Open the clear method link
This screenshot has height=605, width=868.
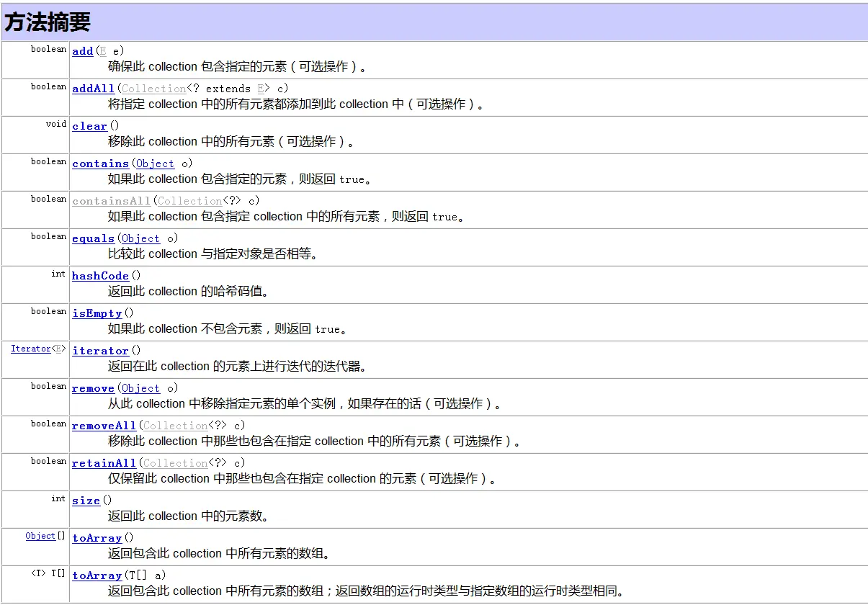tap(90, 126)
